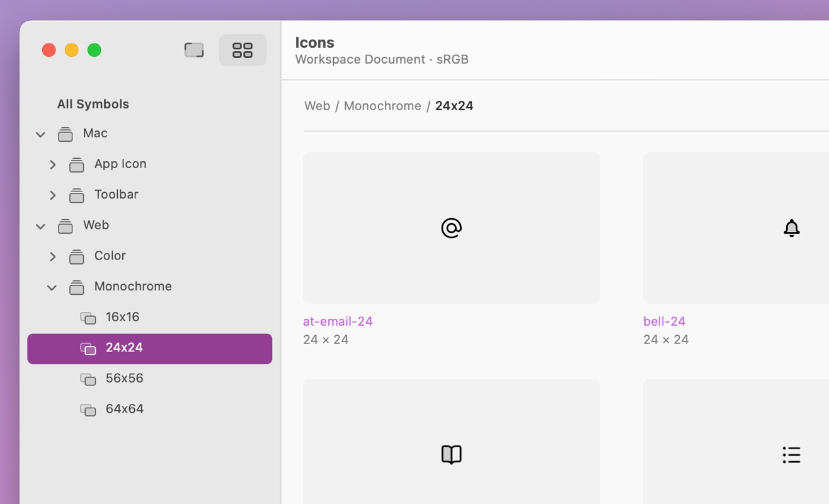The image size is (829, 504).
Task: Collapse the Monochrome folder chevron
Action: tap(52, 288)
